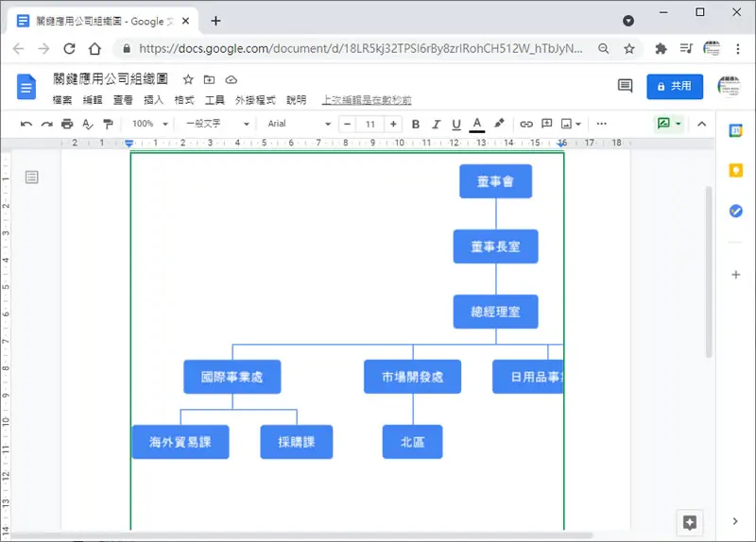Image resolution: width=756 pixels, height=542 pixels.
Task: Open Google Keep icon in side panel
Action: click(736, 170)
